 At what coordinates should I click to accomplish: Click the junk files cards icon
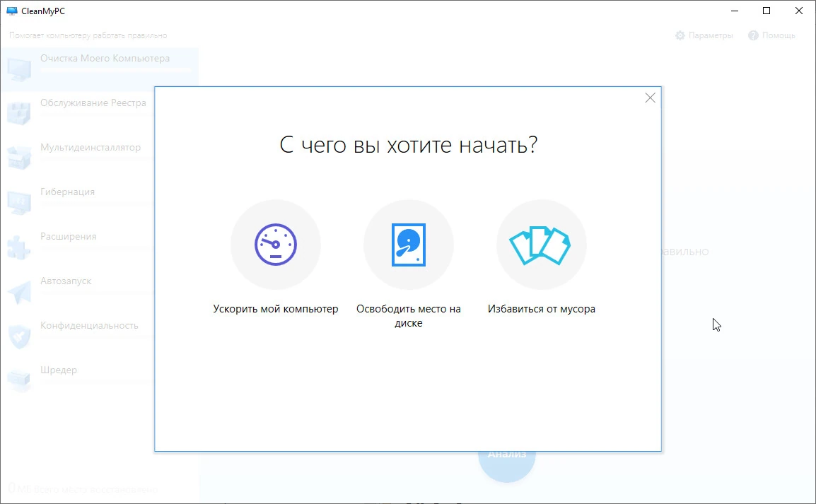541,245
